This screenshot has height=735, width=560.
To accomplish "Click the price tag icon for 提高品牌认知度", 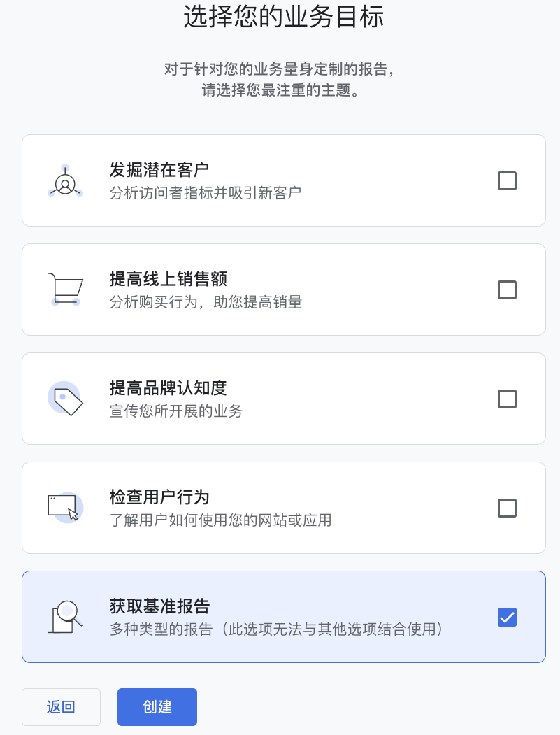I will (65, 399).
